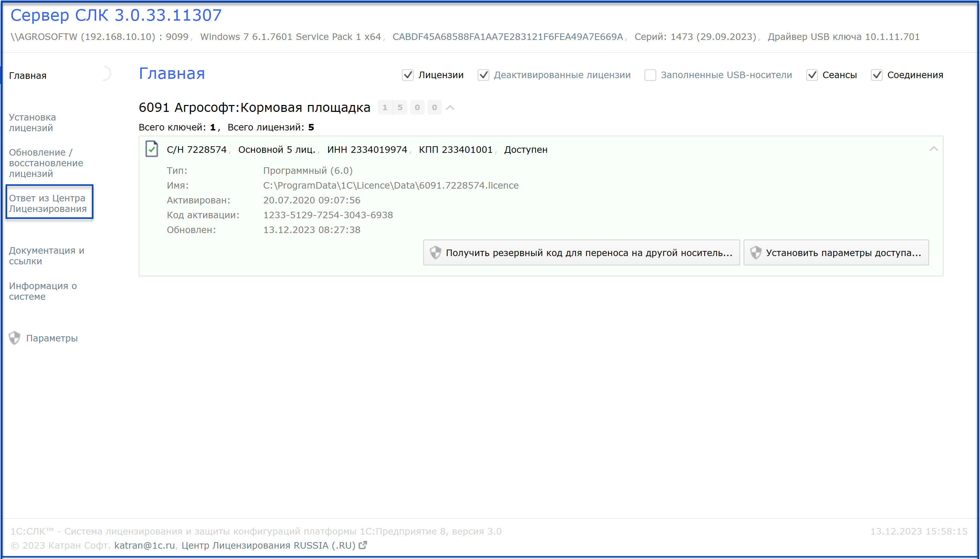Image resolution: width=980 pixels, height=559 pixels.
Task: Click Windows 7 6.1.7601 Service Pack 1 x64
Action: [x=290, y=36]
